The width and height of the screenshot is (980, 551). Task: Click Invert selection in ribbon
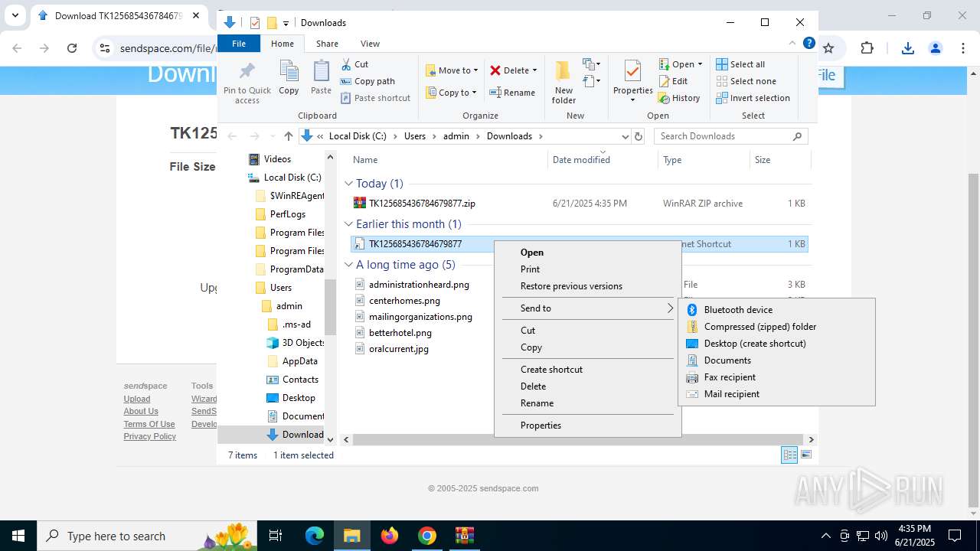click(753, 98)
